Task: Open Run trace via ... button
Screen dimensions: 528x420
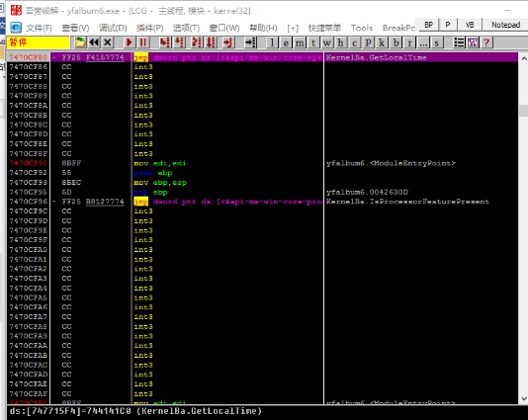Action: pos(423,42)
